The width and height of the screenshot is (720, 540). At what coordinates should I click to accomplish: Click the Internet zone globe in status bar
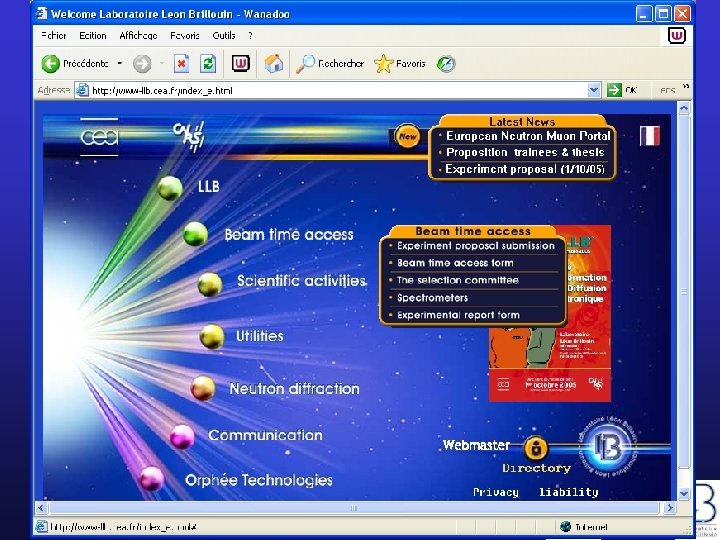click(566, 527)
